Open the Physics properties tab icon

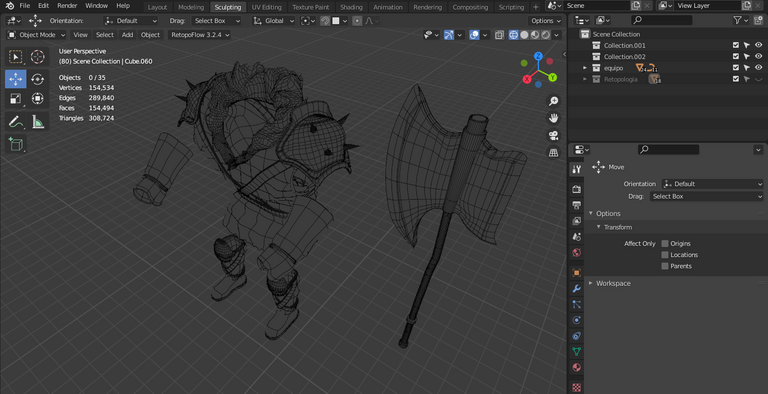(x=576, y=320)
